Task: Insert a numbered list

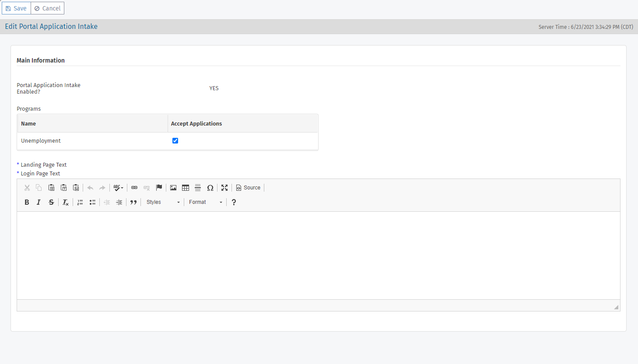Action: (x=80, y=202)
